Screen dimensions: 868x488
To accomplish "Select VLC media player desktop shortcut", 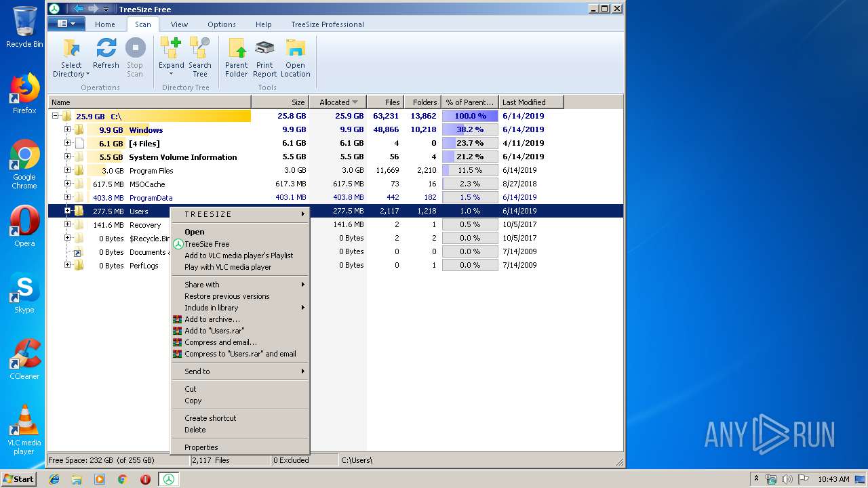I will tap(24, 430).
